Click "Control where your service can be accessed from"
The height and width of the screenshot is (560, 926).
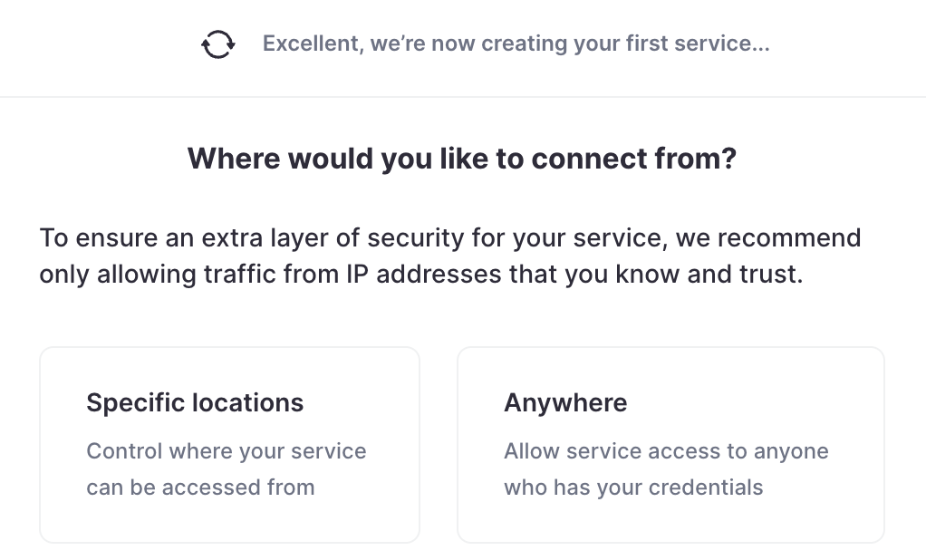tap(226, 468)
